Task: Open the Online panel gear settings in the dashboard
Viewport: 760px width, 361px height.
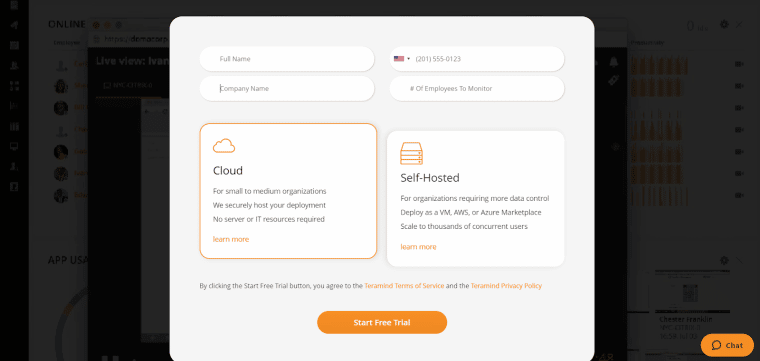Action: 724,24
